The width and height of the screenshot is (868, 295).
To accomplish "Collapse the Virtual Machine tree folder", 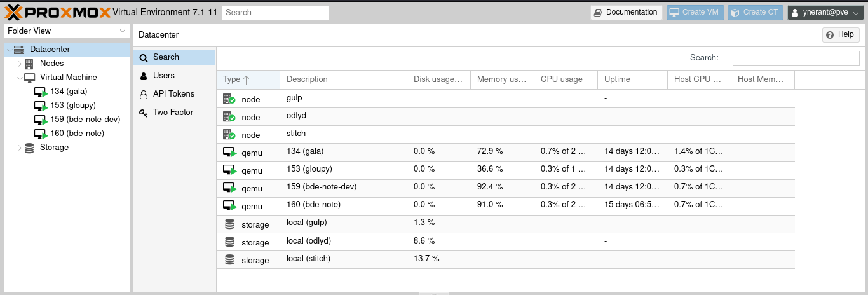I will coord(20,78).
